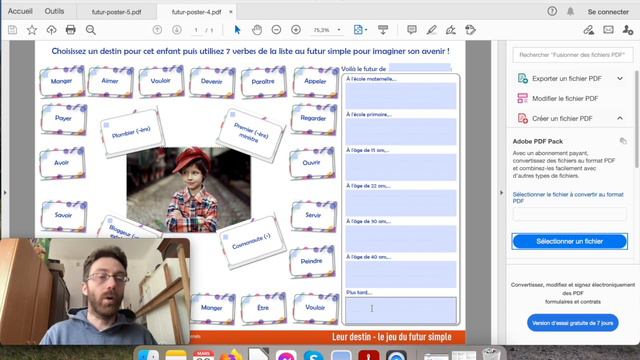The height and width of the screenshot is (360, 640).
Task: Switch to the Accueil tab
Action: pos(20,11)
